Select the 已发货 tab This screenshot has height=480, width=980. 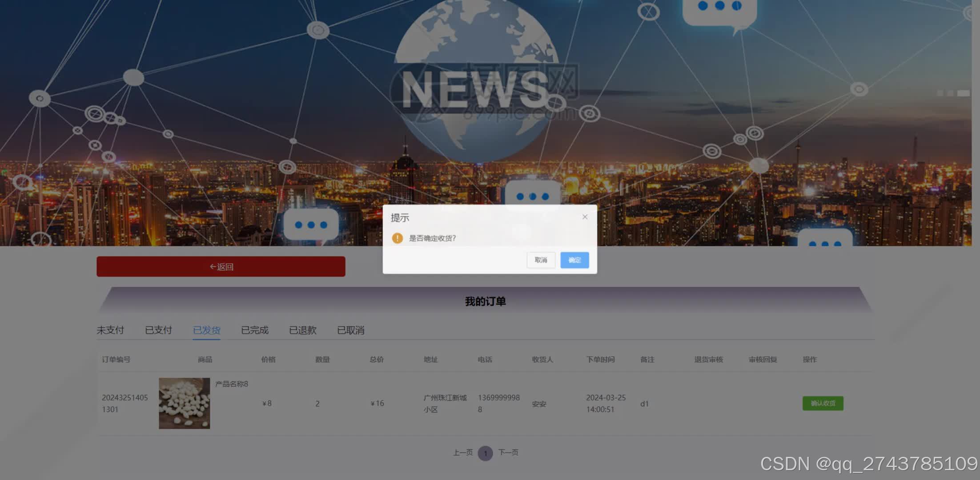pyautogui.click(x=206, y=330)
